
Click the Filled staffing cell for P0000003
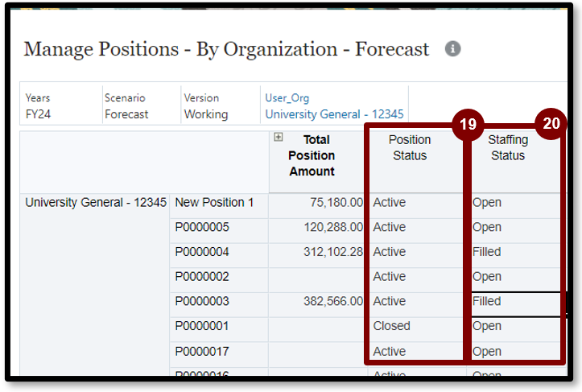(x=488, y=301)
